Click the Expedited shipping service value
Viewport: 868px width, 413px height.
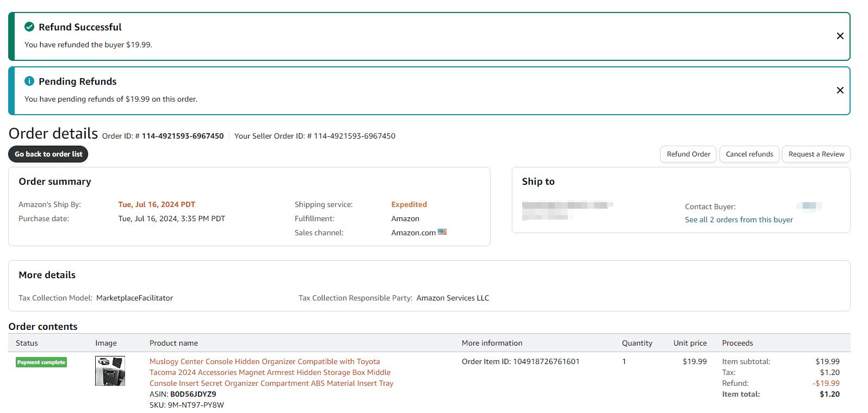(x=409, y=205)
